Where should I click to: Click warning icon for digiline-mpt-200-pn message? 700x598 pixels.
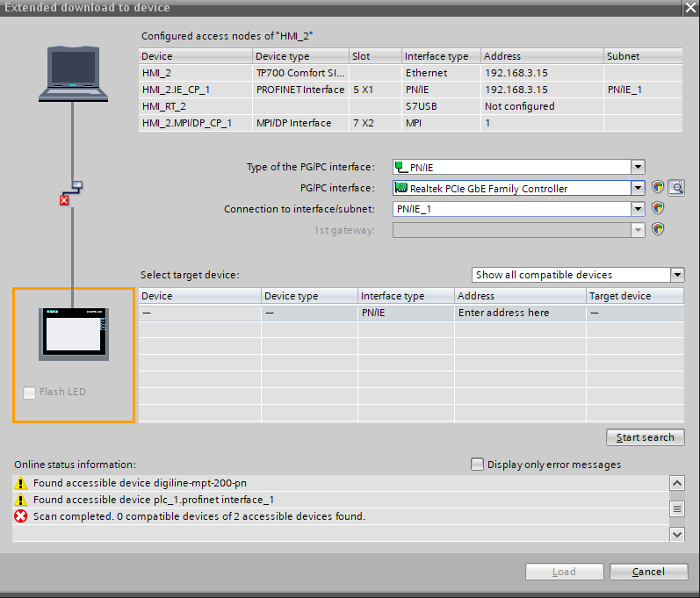[20, 483]
